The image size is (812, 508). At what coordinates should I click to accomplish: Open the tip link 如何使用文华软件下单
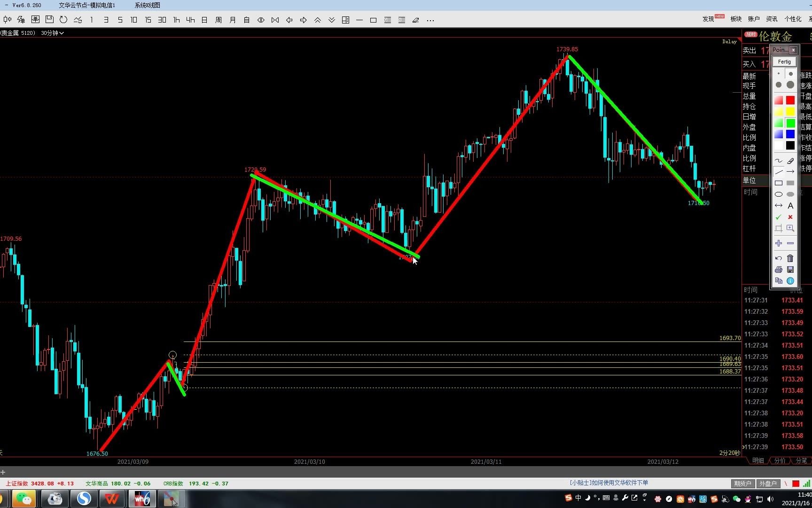[x=609, y=483]
